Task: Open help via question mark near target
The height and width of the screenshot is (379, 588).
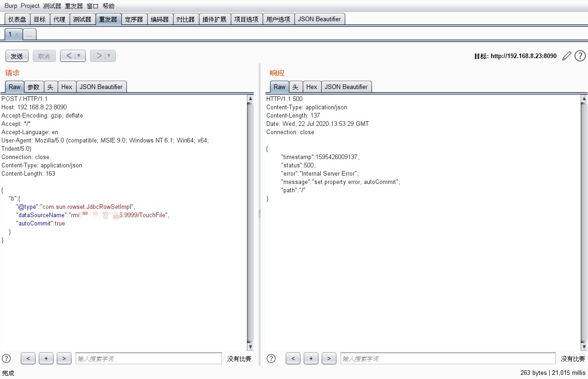Action: coord(580,56)
